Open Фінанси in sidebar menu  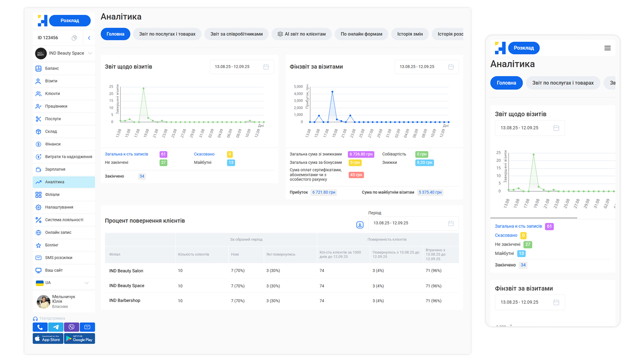click(53, 144)
